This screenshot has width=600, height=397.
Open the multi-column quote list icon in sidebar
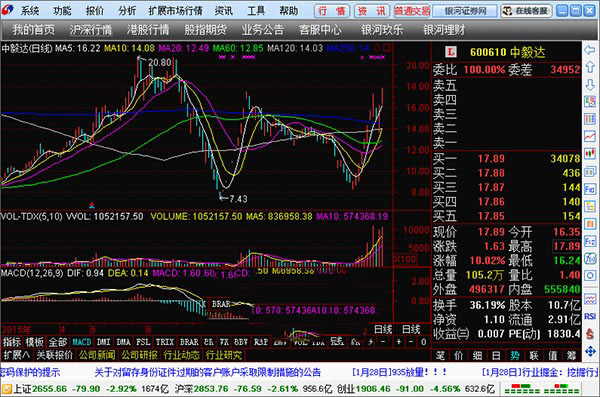590,119
